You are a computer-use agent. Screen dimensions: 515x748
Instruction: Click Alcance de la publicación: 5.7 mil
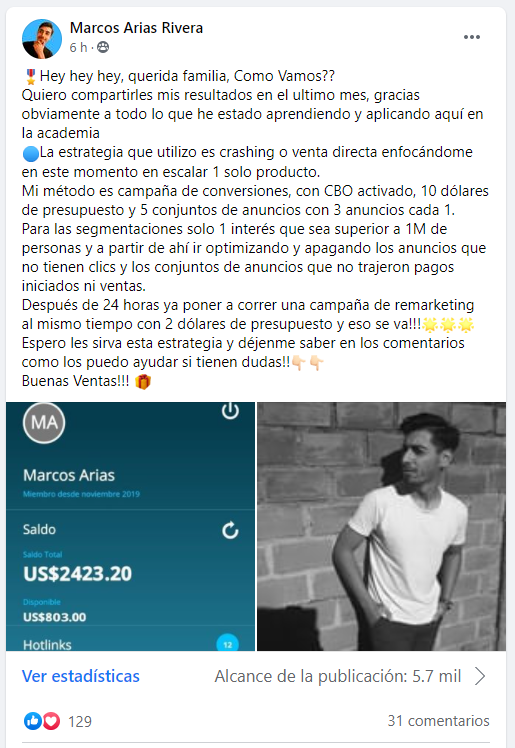(338, 676)
